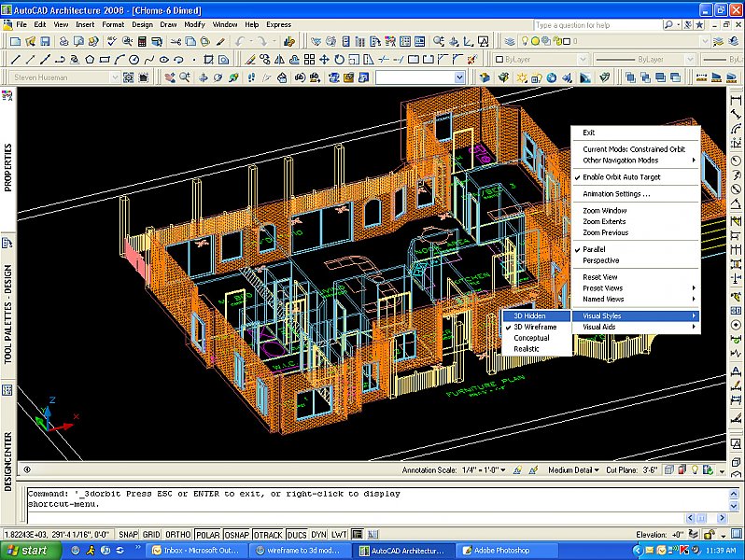This screenshot has width=745, height=560.
Task: Open the QuickCalc calculator icon
Action: click(142, 42)
